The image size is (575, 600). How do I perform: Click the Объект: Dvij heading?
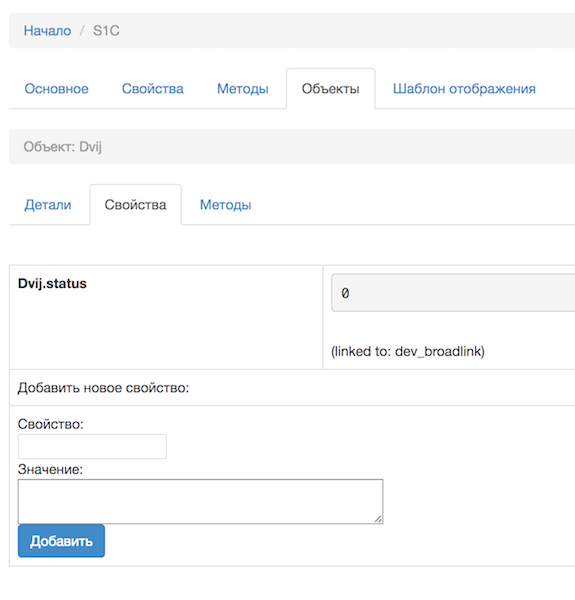(63, 147)
